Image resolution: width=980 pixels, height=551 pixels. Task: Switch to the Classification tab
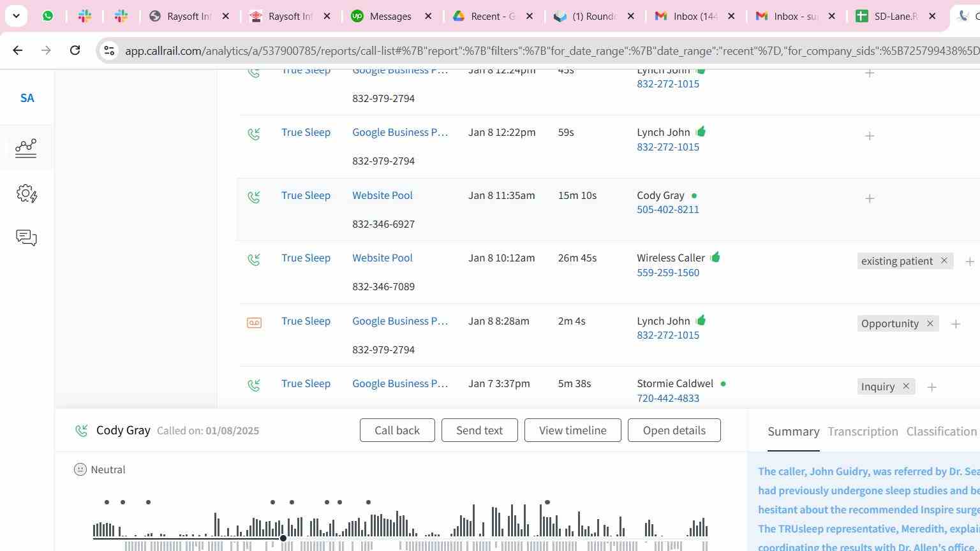pos(941,432)
